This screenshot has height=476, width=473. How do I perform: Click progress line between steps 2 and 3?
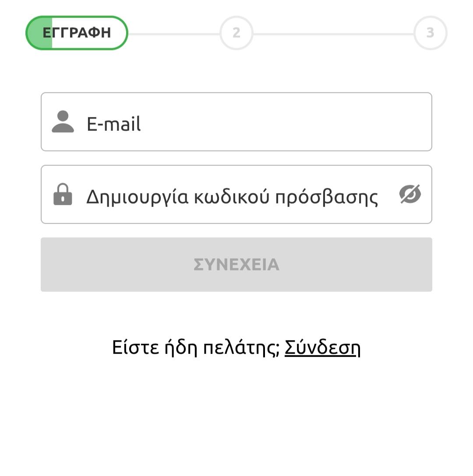(x=333, y=34)
